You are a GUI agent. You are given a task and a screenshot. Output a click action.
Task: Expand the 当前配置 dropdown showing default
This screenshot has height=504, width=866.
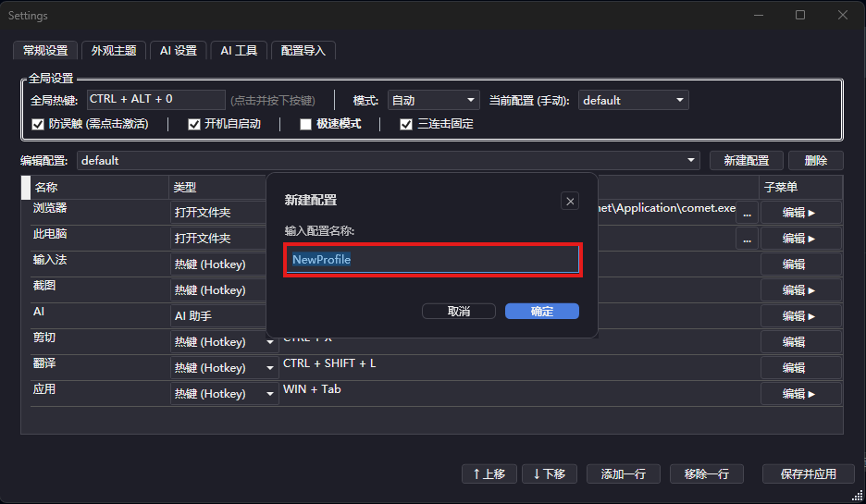[x=633, y=100]
